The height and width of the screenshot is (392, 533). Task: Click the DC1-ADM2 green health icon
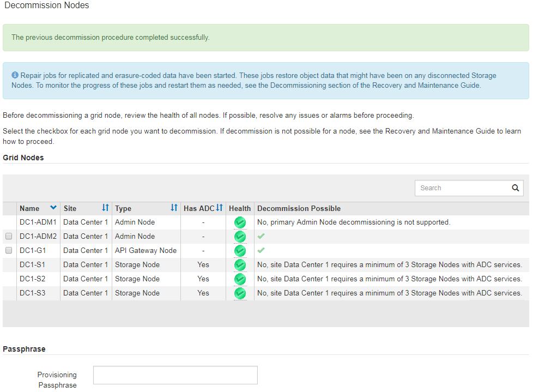point(240,237)
